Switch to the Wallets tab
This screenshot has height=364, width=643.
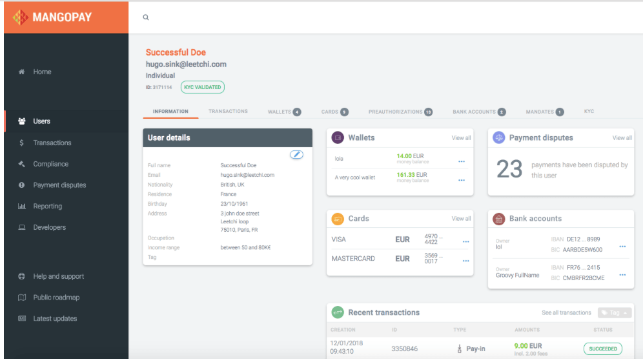(284, 112)
